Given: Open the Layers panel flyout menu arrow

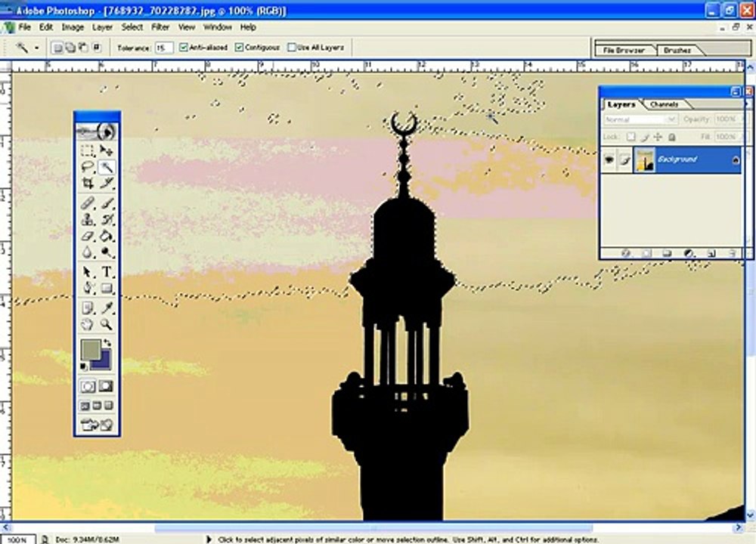Looking at the screenshot, I should point(748,104).
